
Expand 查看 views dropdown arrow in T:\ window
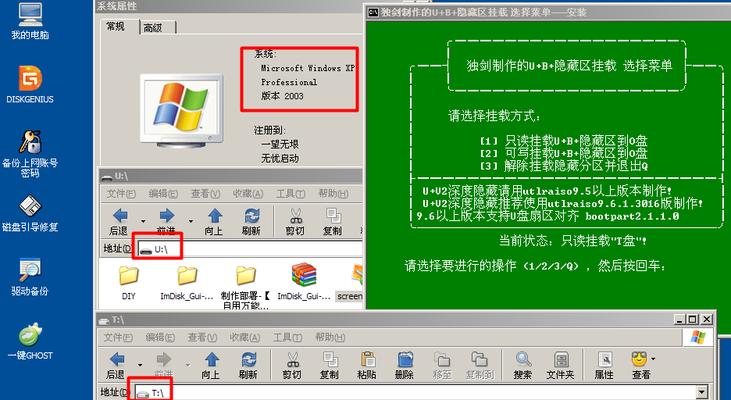click(653, 359)
